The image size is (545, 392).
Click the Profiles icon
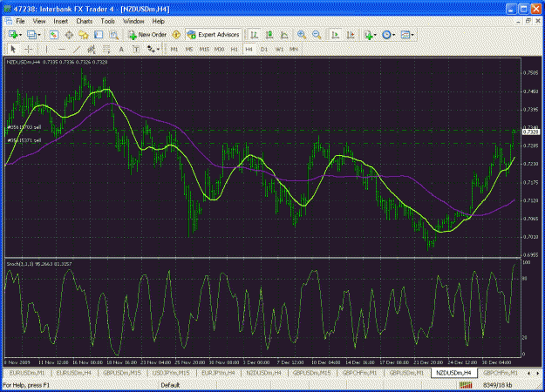pos(31,35)
